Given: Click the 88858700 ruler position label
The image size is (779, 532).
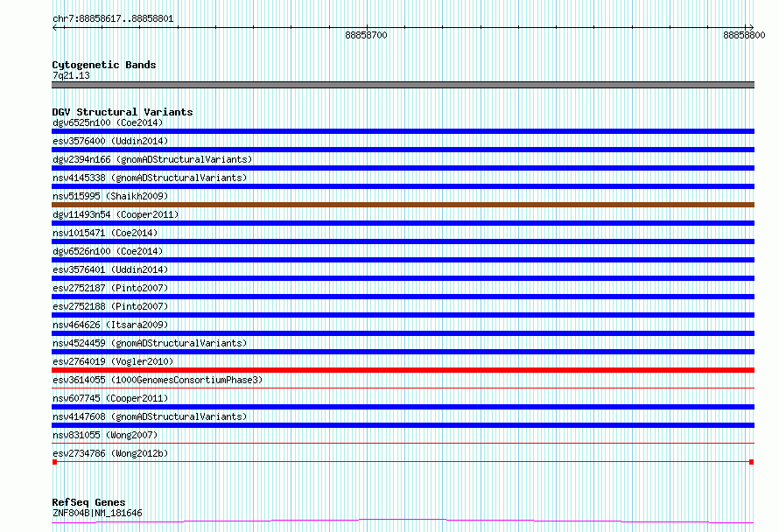Looking at the screenshot, I should coord(366,35).
